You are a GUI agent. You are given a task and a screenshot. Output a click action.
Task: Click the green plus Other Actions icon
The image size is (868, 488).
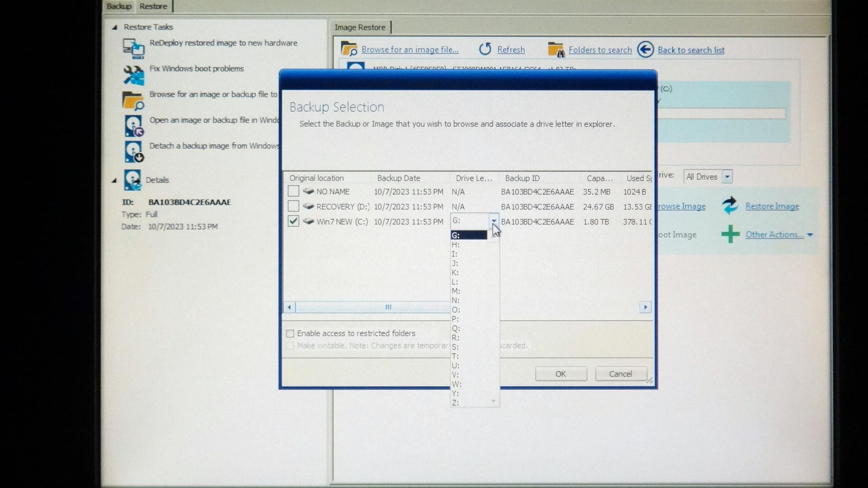coord(730,234)
